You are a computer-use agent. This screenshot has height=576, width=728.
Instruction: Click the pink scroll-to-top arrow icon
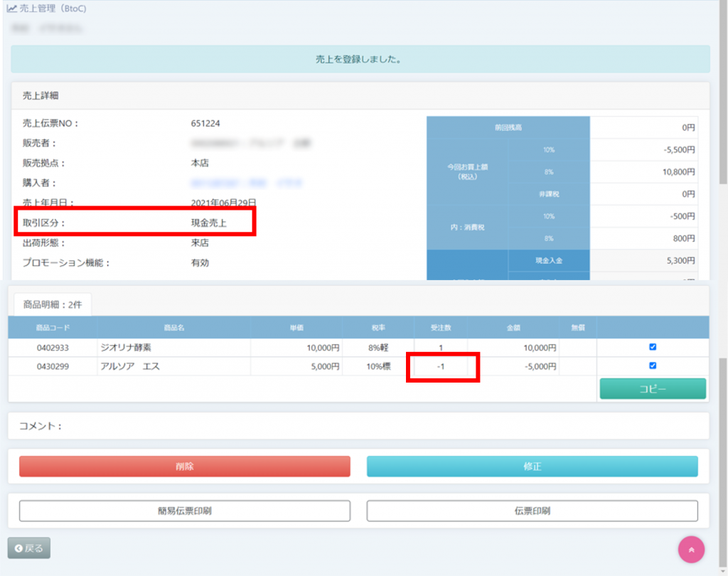click(x=691, y=549)
